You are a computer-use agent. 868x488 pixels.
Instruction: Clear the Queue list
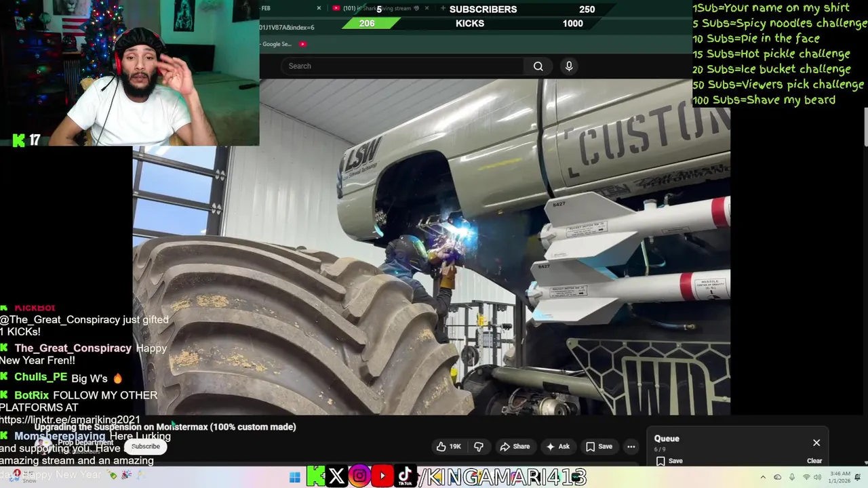[814, 461]
